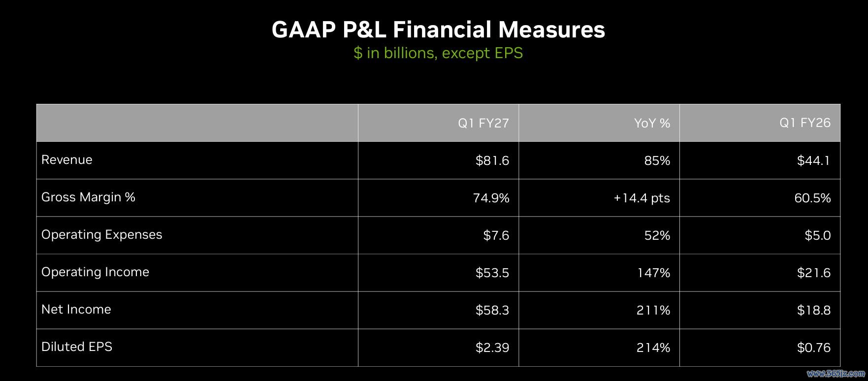This screenshot has width=868, height=381.
Task: Click the +14.4 pts margin change cell
Action: point(642,198)
